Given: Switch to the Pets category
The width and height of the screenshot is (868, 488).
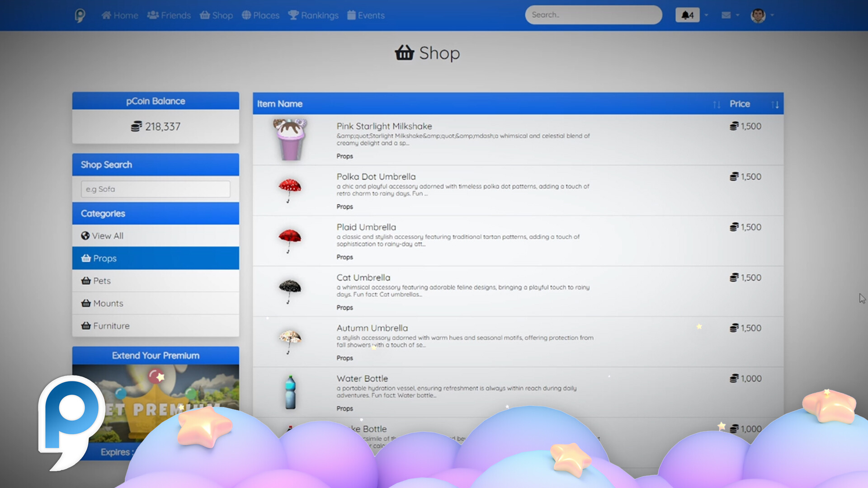Looking at the screenshot, I should coord(102,281).
